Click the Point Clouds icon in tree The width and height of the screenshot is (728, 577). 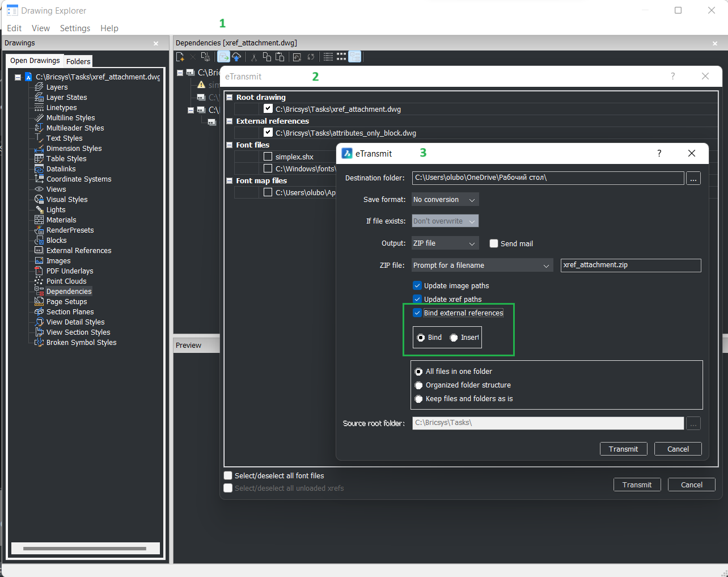39,281
